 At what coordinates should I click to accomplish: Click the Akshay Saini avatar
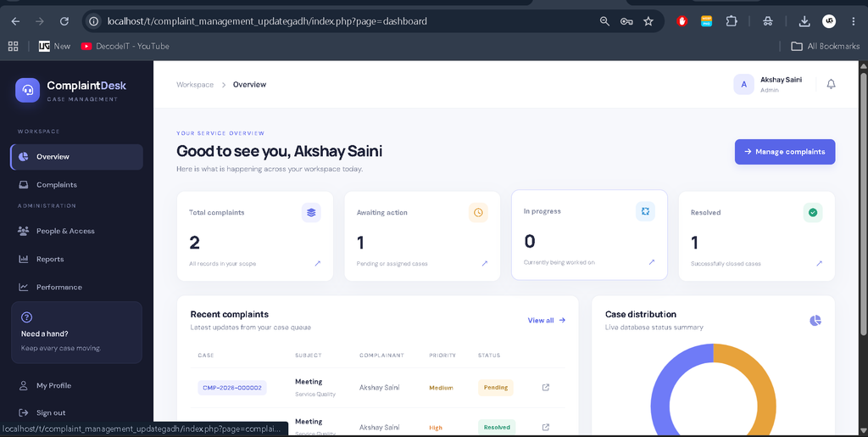(743, 84)
